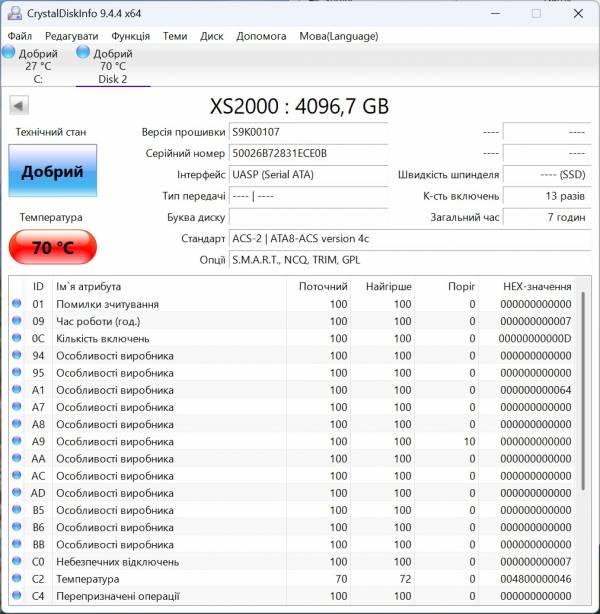This screenshot has height=614, width=600.
Task: Go to previous disk with left arrow button
Action: coord(19,106)
